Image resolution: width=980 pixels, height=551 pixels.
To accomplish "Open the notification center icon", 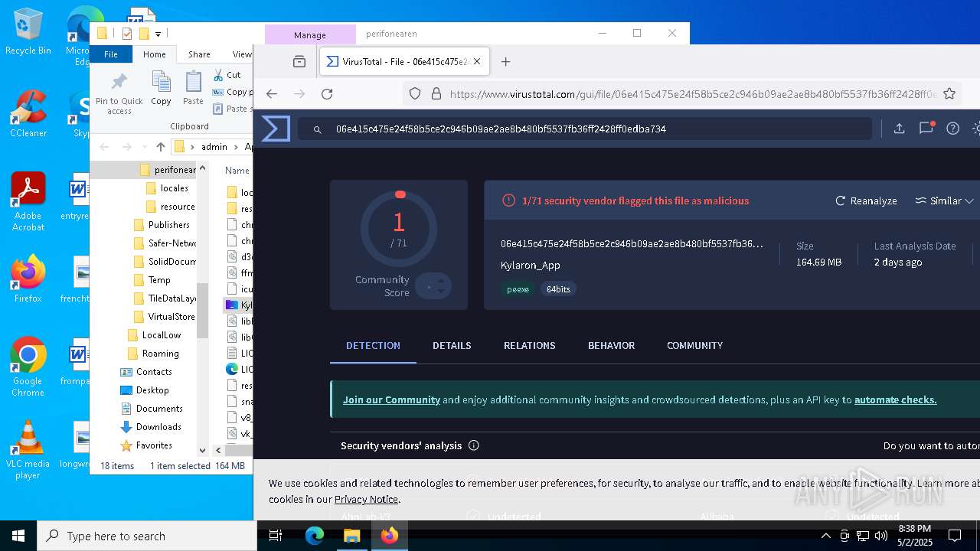I will tap(955, 536).
